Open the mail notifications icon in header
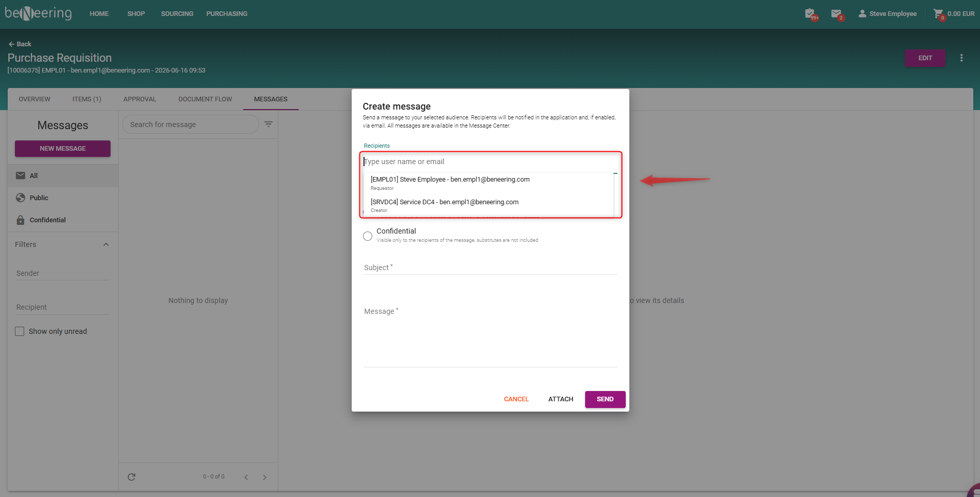 837,14
